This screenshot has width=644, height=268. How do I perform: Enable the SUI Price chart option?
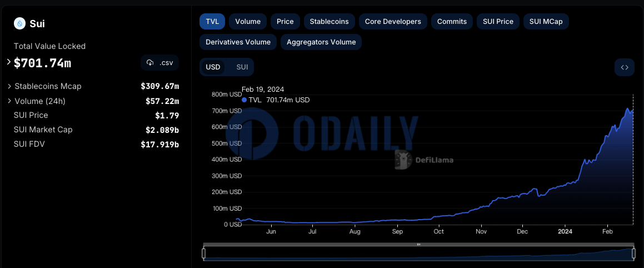[x=498, y=21]
